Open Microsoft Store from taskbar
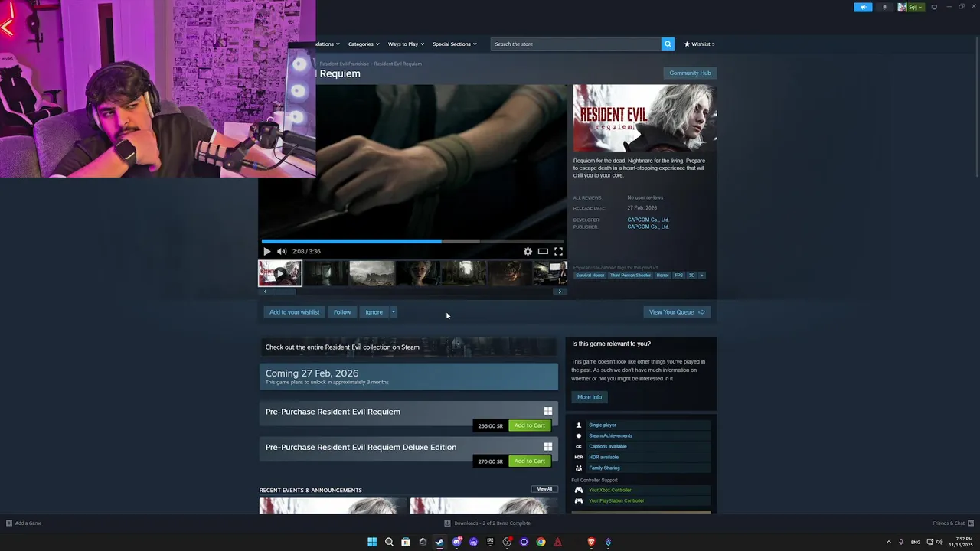 pos(406,542)
